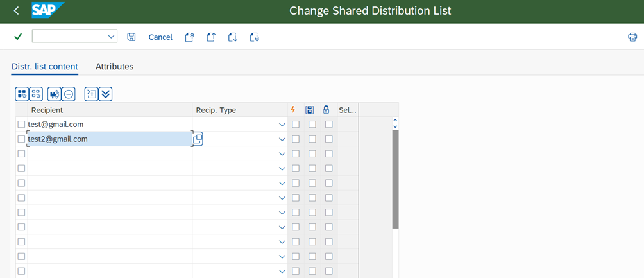Image resolution: width=644 pixels, height=278 pixels.
Task: Go back using the header back arrow
Action: pyautogui.click(x=16, y=11)
